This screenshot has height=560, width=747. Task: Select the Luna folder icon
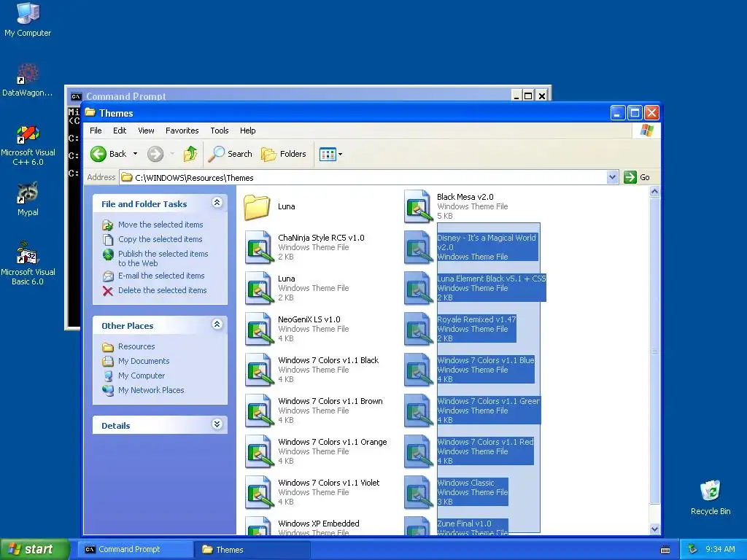(x=257, y=206)
